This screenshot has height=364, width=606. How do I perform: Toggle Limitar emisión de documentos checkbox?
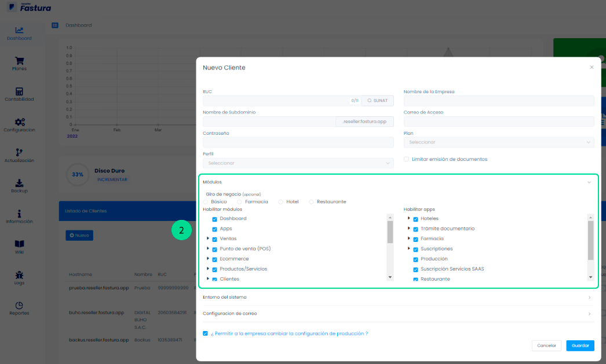[x=407, y=159]
